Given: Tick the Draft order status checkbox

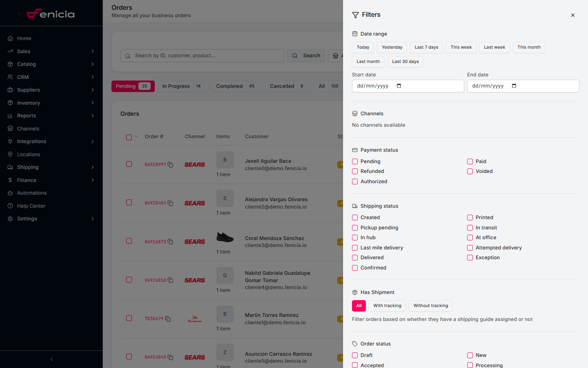Looking at the screenshot, I should 355,355.
